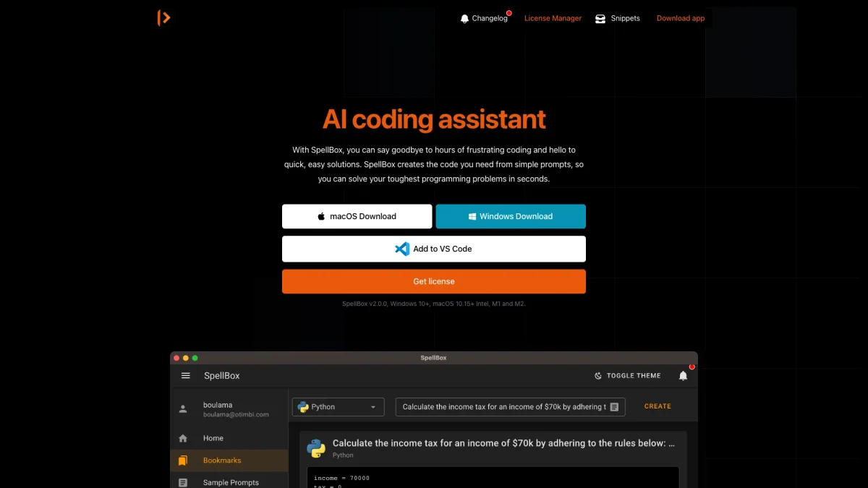Click the prompt template icon in input field
The image size is (868, 488).
[614, 407]
